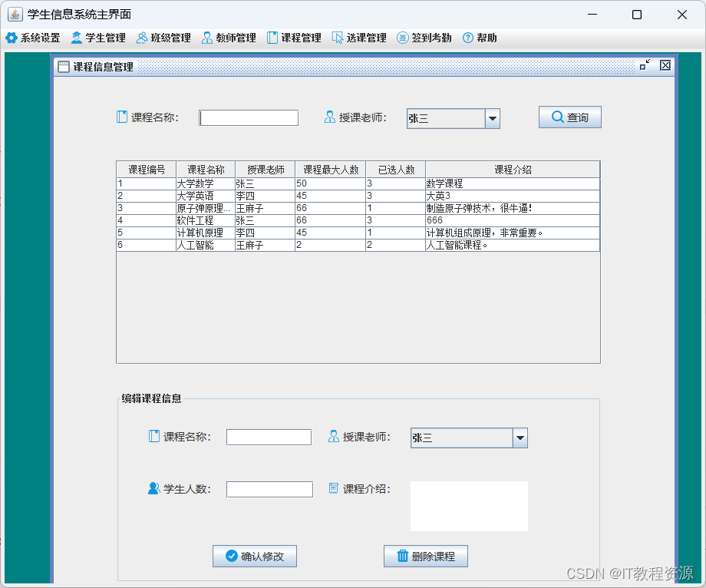Click the 课程介绍 text area

pyautogui.click(x=469, y=507)
